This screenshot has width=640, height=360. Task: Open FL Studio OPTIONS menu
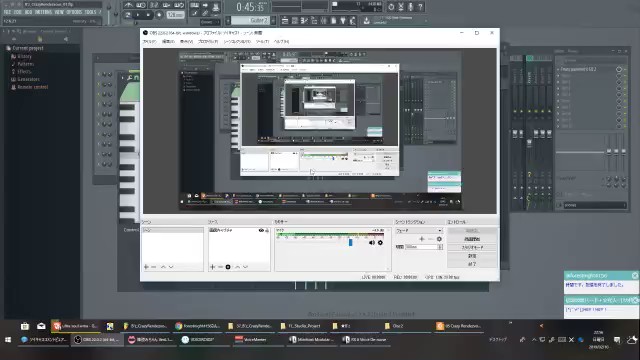(x=74, y=12)
